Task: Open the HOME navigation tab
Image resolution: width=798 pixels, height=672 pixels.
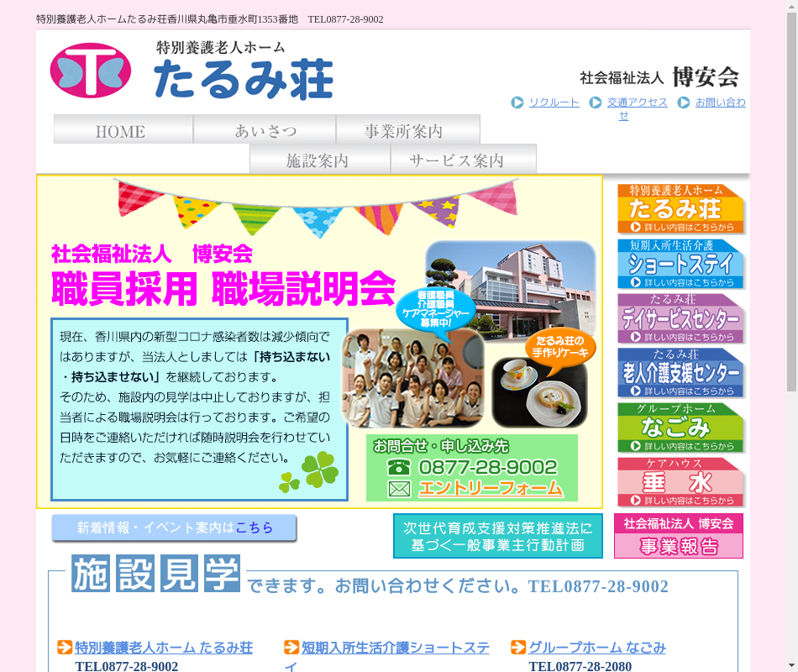Action: (x=123, y=130)
